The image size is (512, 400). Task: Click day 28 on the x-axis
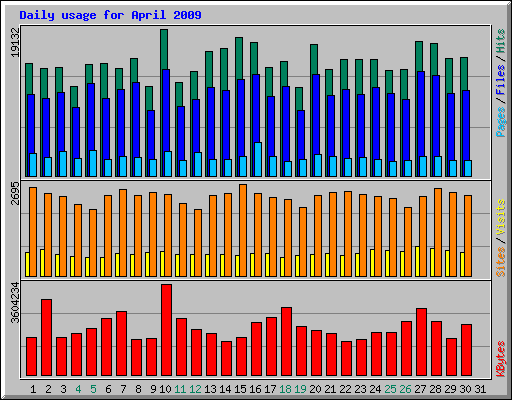point(435,389)
